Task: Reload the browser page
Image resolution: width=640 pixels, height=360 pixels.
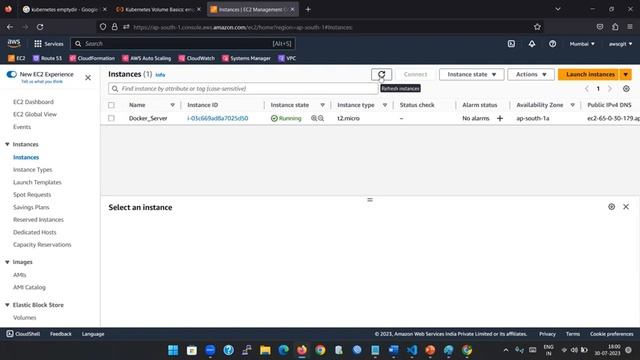Action: pyautogui.click(x=40, y=27)
